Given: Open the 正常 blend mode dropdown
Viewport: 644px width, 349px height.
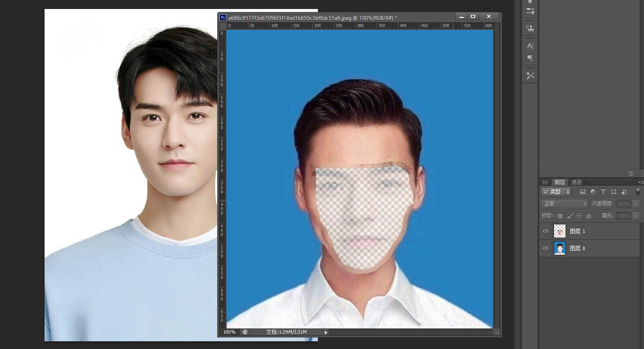Looking at the screenshot, I should tap(564, 204).
